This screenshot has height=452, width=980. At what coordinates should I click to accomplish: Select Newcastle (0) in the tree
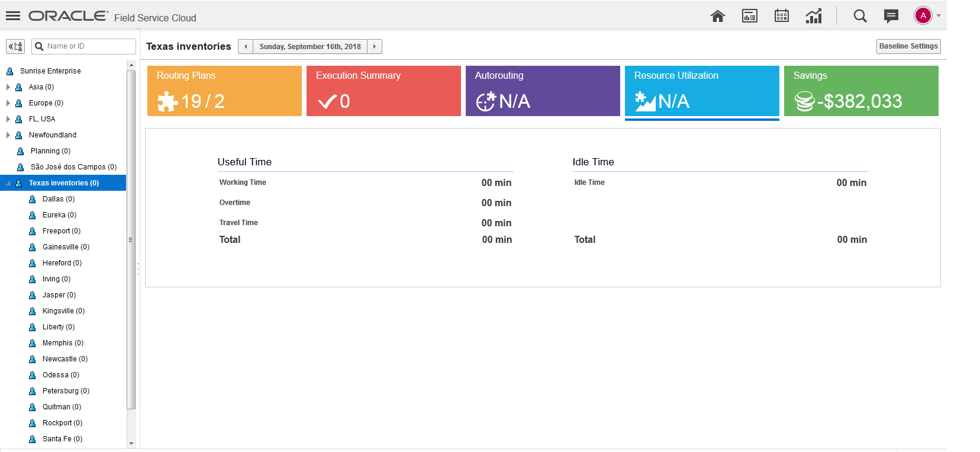[65, 359]
